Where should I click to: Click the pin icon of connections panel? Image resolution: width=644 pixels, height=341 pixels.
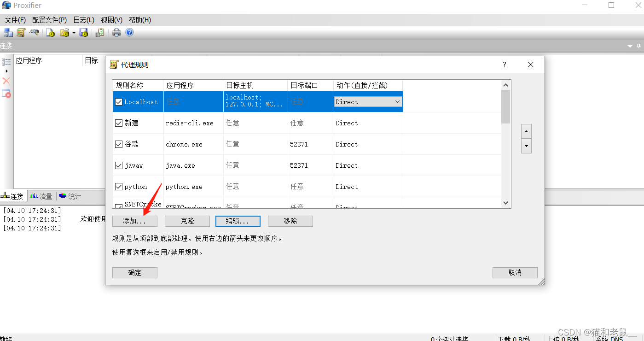(x=638, y=46)
